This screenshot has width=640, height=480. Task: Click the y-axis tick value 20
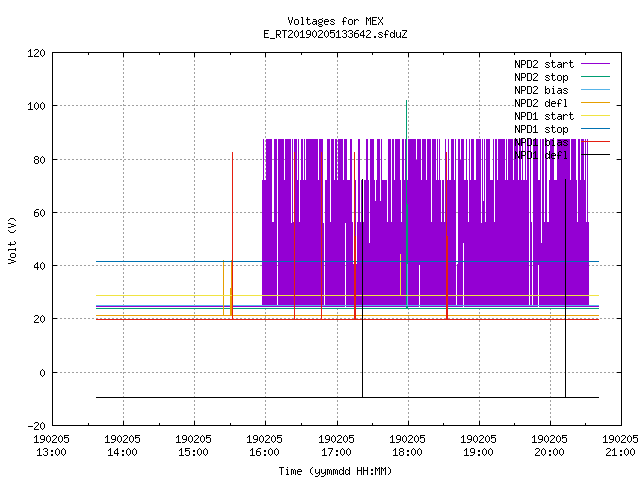40,319
